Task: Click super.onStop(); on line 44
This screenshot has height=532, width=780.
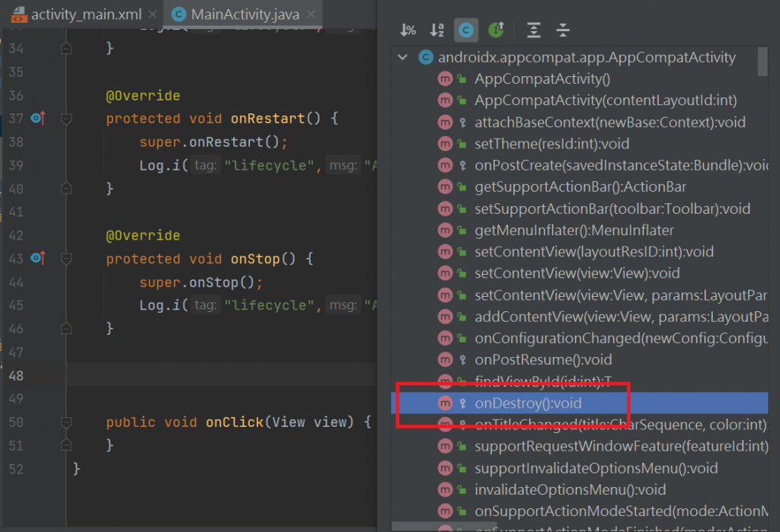Action: coord(201,282)
